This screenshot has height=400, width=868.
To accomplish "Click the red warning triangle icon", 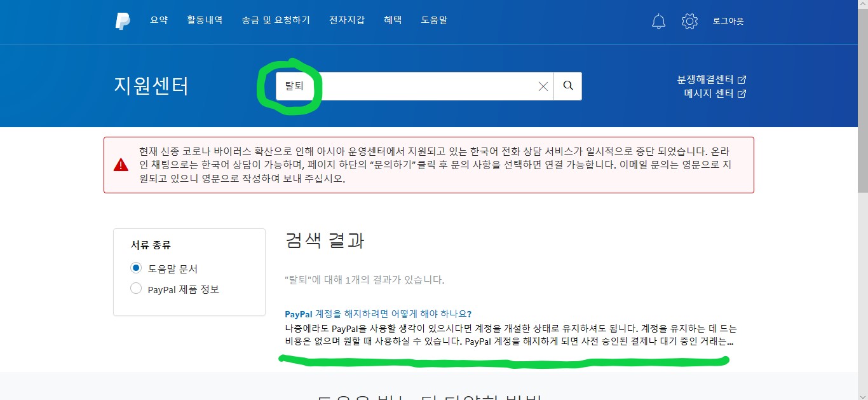I will pyautogui.click(x=121, y=165).
